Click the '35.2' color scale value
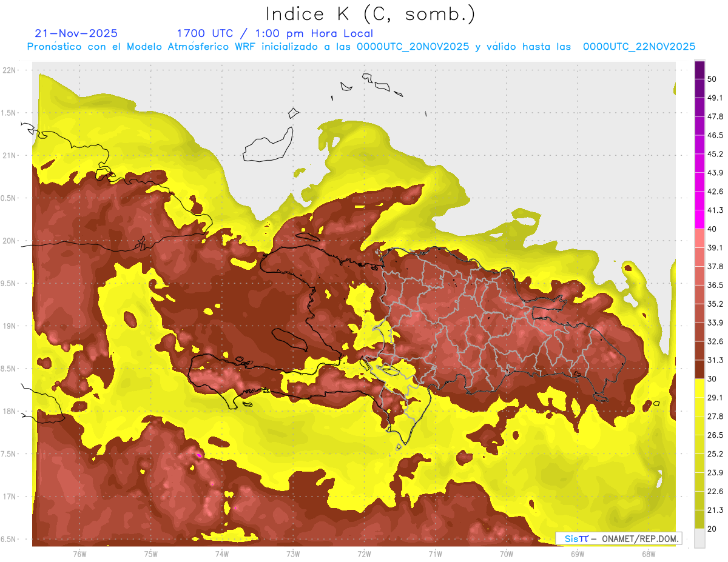This screenshot has width=728, height=562. (x=715, y=304)
